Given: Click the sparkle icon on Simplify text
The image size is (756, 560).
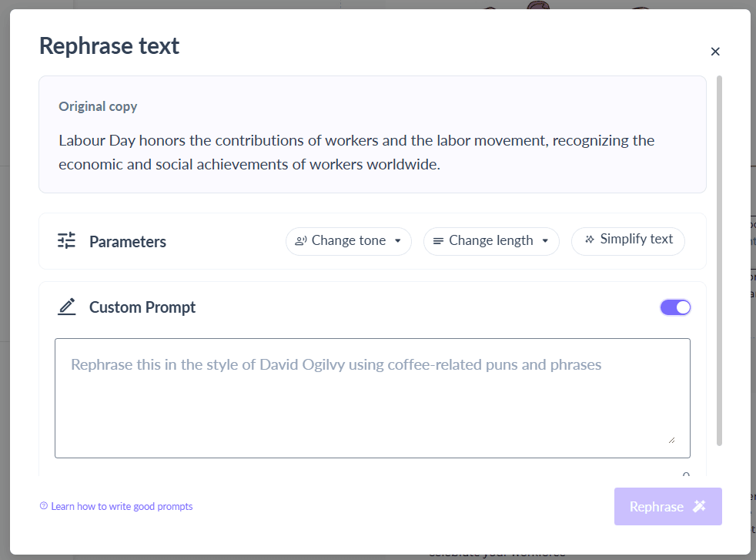Looking at the screenshot, I should point(590,240).
